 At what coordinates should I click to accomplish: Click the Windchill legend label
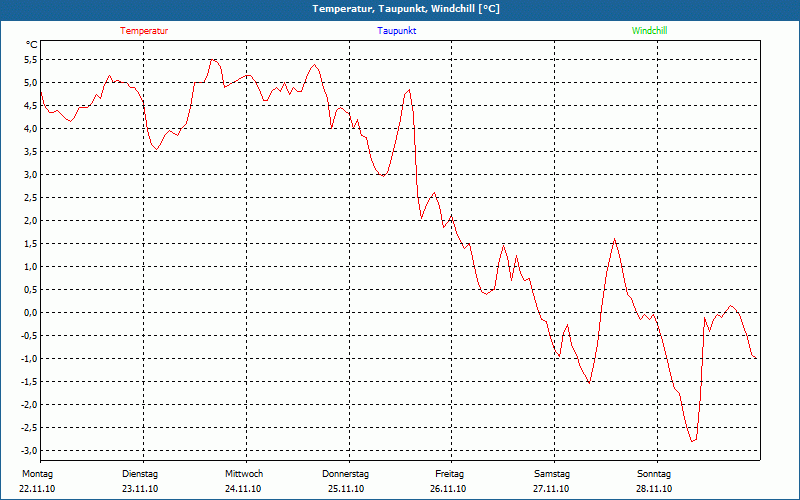pyautogui.click(x=649, y=31)
